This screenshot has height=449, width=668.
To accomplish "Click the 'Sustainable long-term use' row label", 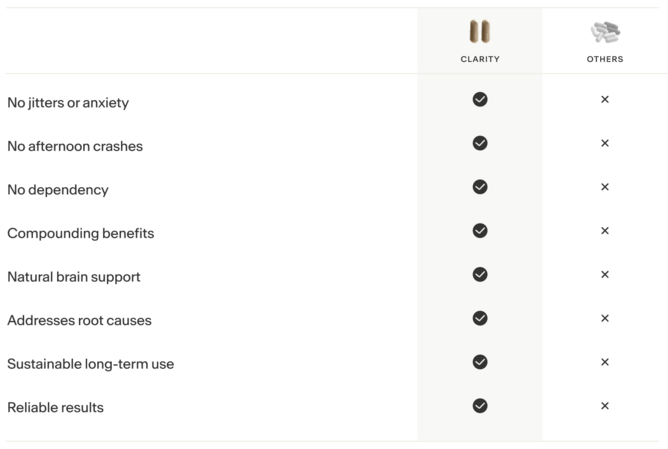I will click(90, 364).
